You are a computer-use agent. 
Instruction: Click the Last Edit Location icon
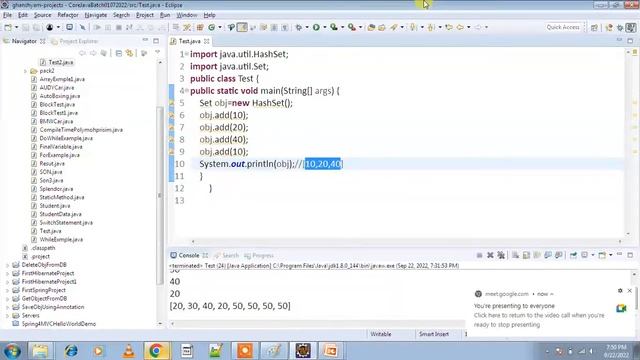pyautogui.click(x=449, y=27)
